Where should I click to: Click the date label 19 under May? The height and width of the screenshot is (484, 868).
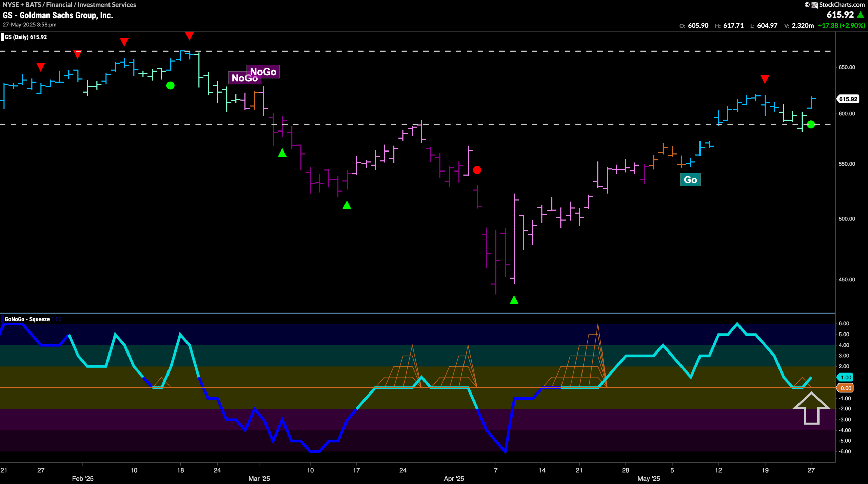(765, 470)
